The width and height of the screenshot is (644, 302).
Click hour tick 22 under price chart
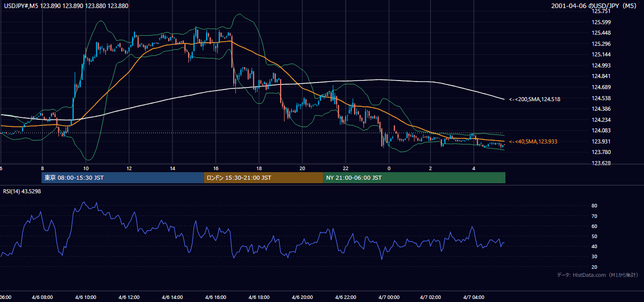coord(346,168)
